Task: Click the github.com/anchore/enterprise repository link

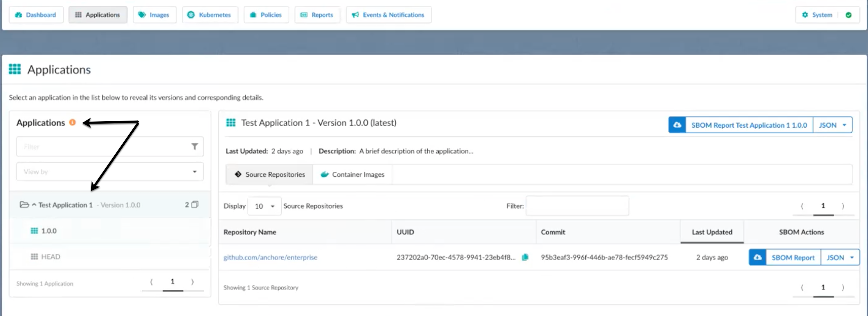Action: pyautogui.click(x=271, y=257)
